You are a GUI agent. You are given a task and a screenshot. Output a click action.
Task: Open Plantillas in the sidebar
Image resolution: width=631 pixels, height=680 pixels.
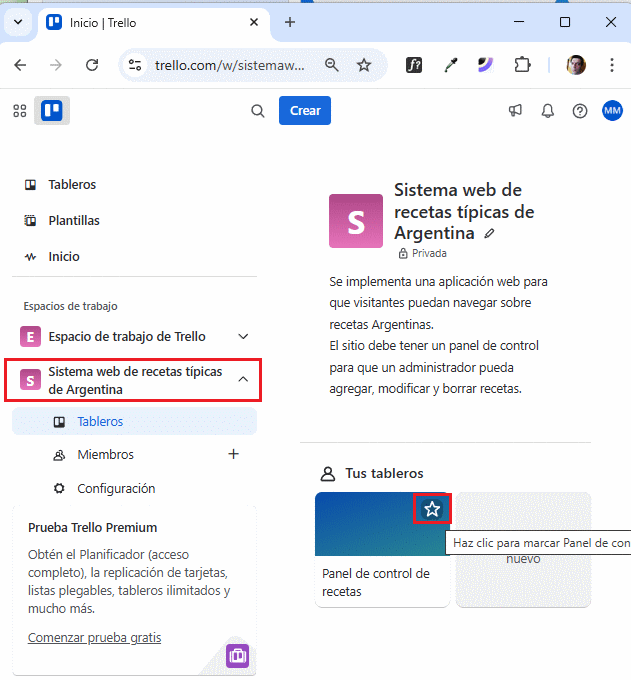(74, 221)
